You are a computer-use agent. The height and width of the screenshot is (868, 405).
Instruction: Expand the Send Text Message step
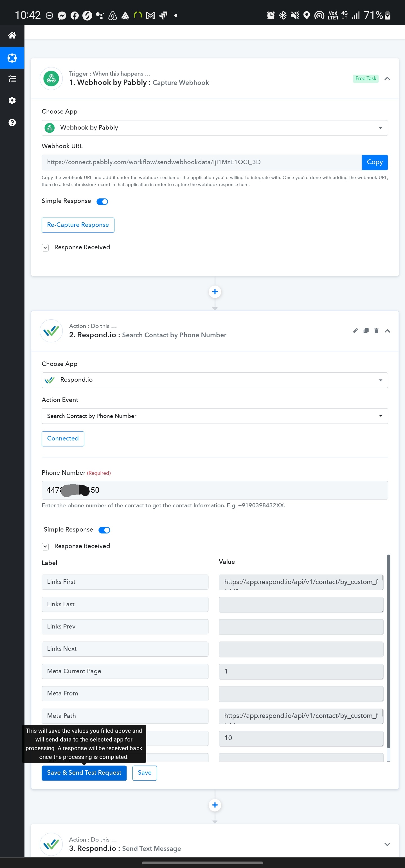click(x=388, y=844)
